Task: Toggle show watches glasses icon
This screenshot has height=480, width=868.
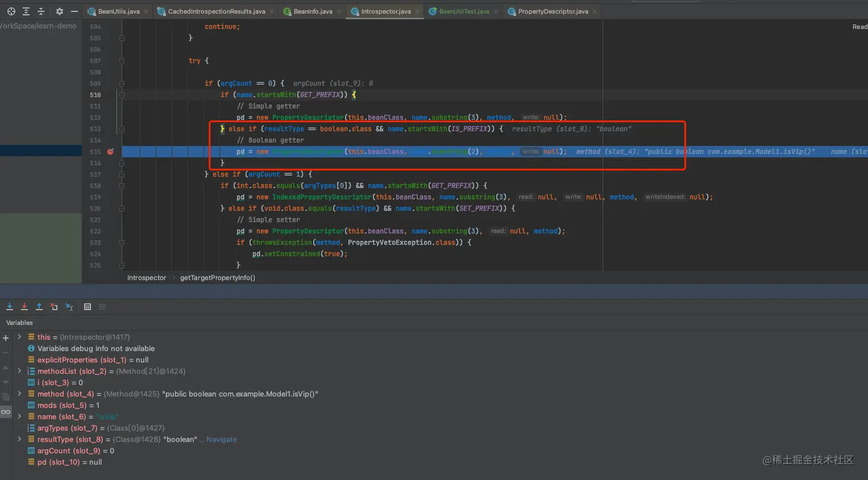Action: click(x=6, y=412)
